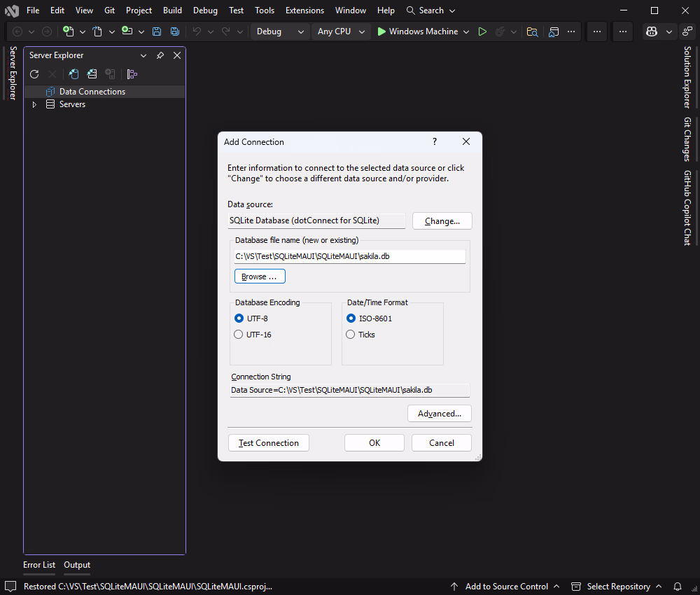Click the Connection String text field

point(350,390)
